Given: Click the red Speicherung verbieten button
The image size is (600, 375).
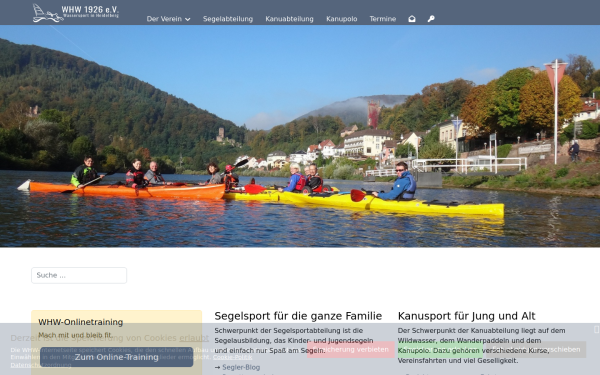Looking at the screenshot, I should coord(351,349).
